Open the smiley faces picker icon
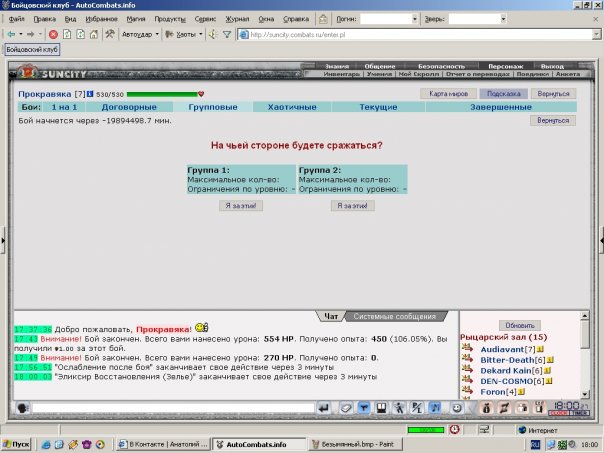 [457, 408]
